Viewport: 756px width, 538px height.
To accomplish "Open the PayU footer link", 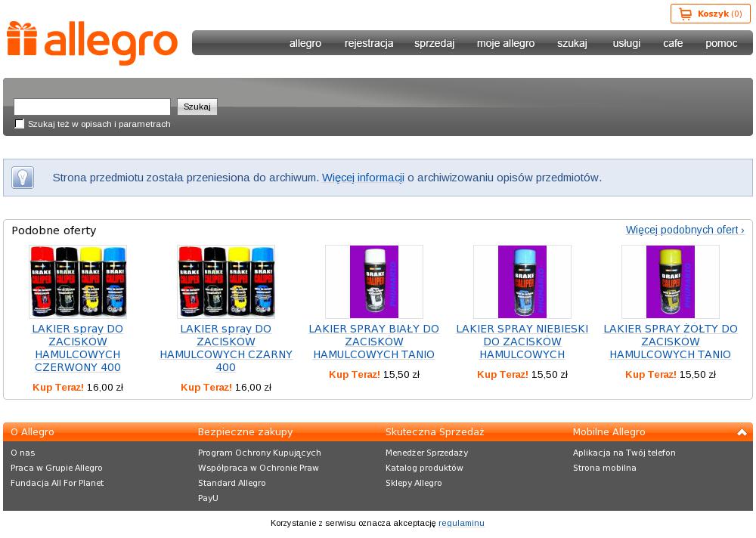I will coord(208,498).
